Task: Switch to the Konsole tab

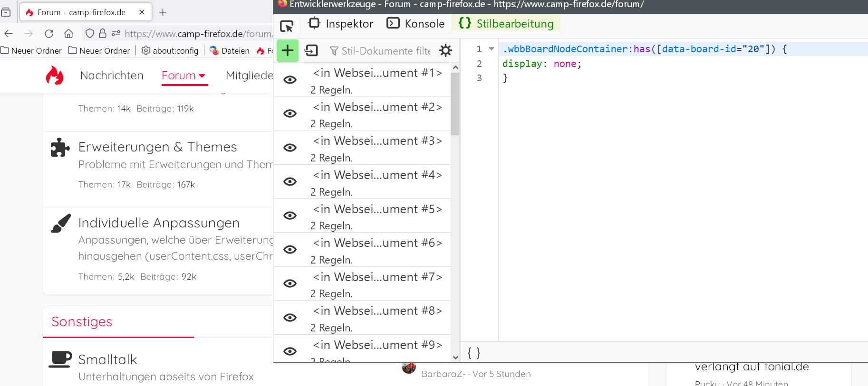Action: click(x=416, y=24)
